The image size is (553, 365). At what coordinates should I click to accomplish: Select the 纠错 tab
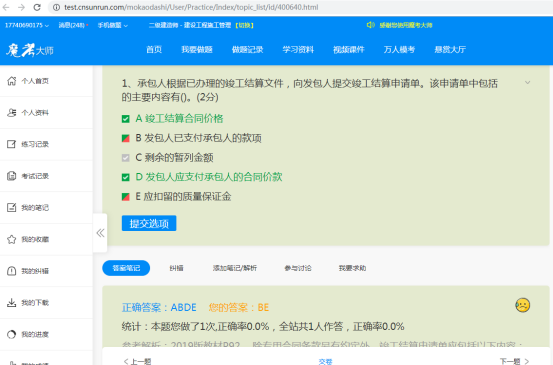pos(176,268)
